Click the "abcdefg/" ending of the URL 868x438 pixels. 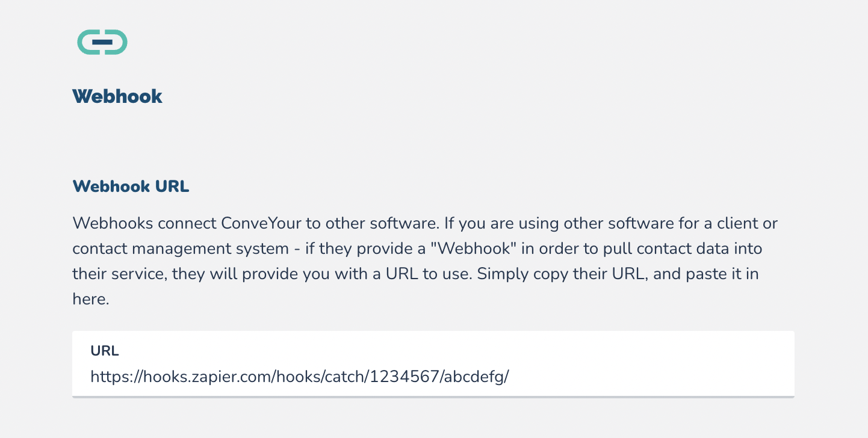pyautogui.click(x=477, y=377)
